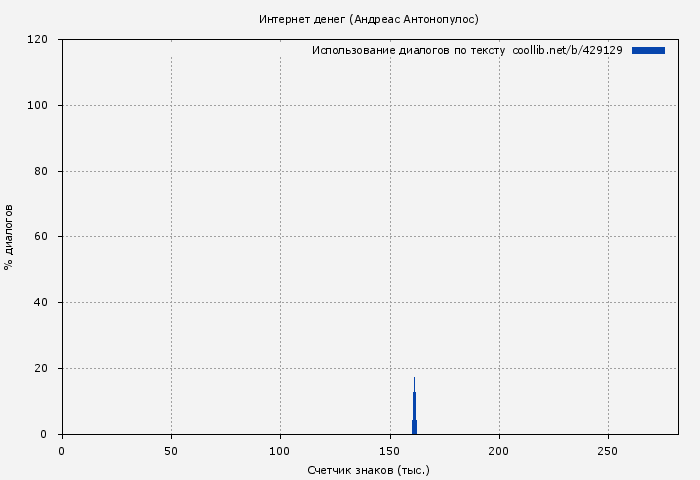Image resolution: width=700 pixels, height=480 pixels.
Task: Click the '% диалогов' vertical axis label
Action: pyautogui.click(x=9, y=237)
